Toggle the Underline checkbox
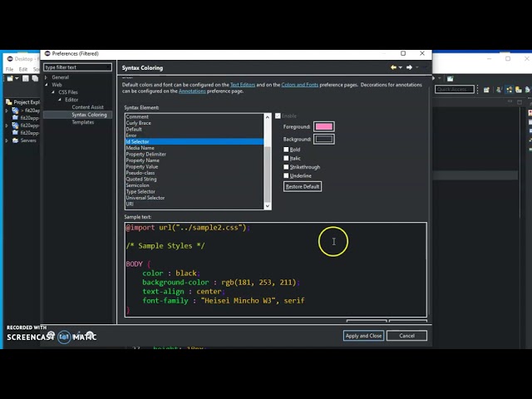 pos(286,175)
